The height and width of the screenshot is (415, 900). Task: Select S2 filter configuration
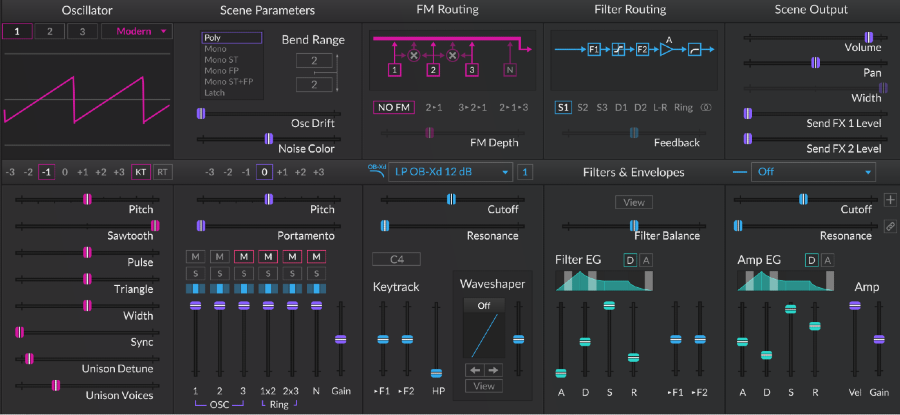pyautogui.click(x=583, y=107)
